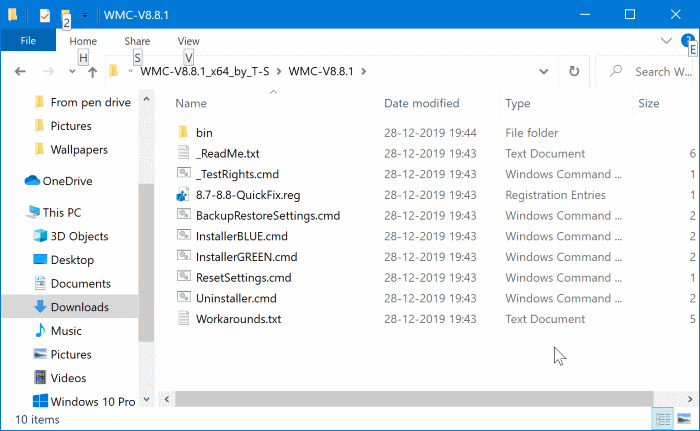Screen dimensions: 700x431
Task: Open the address bar history dropdown
Action: pos(543,71)
